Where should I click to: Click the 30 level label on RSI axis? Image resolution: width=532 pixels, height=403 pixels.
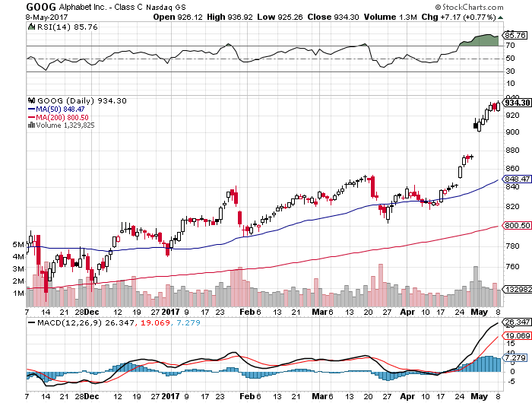(x=510, y=71)
